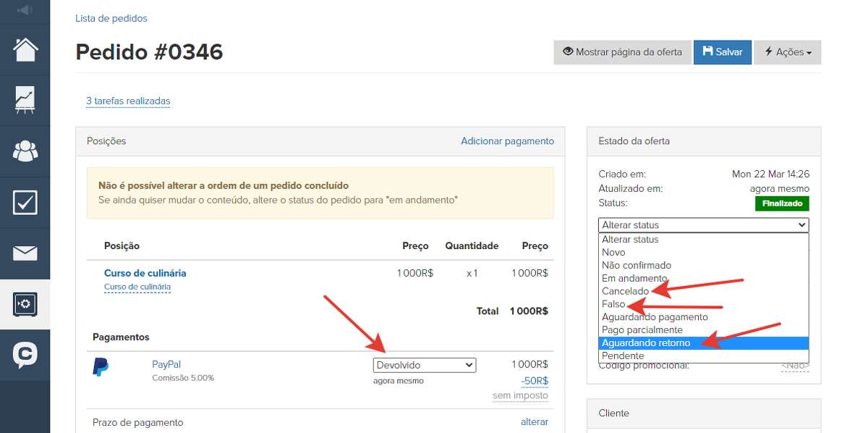This screenshot has width=868, height=433.
Task: Go back to Lista de pedidos
Action: [111, 18]
